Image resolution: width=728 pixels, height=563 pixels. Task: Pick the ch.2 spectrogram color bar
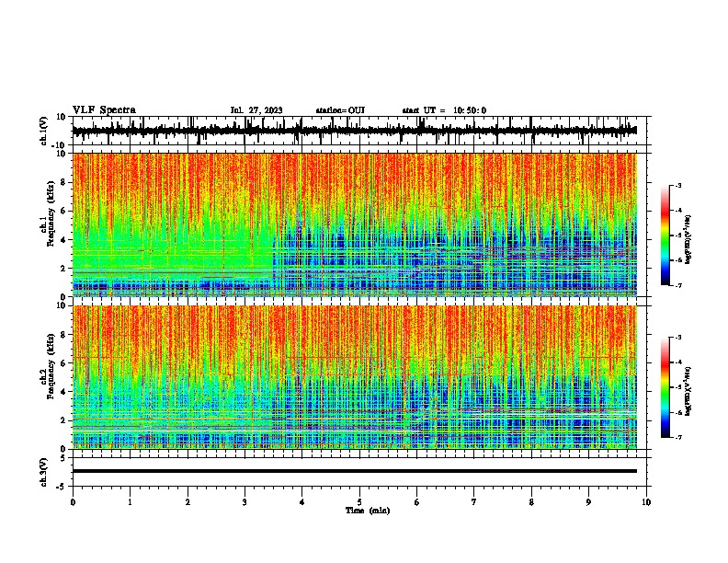(665, 387)
